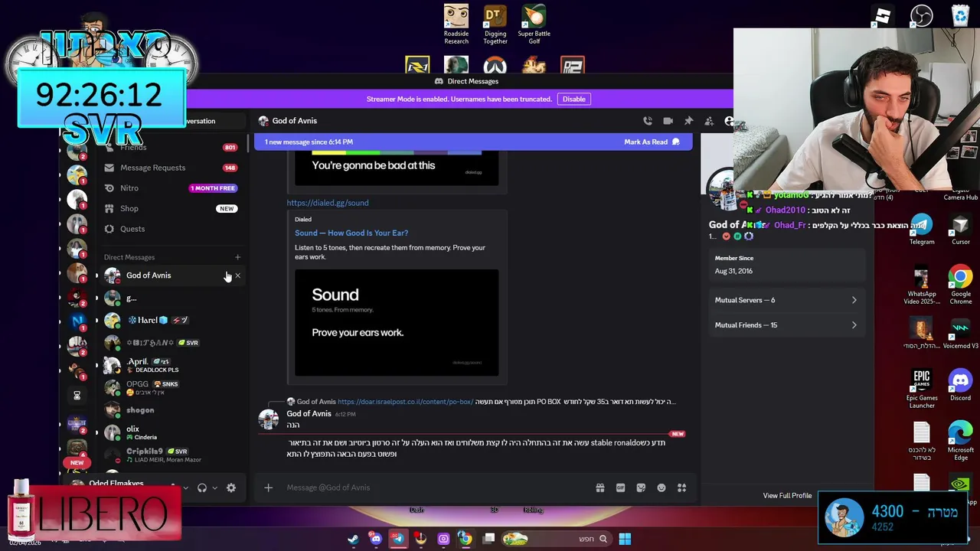Expand Mutual Servers — 6

786,300
